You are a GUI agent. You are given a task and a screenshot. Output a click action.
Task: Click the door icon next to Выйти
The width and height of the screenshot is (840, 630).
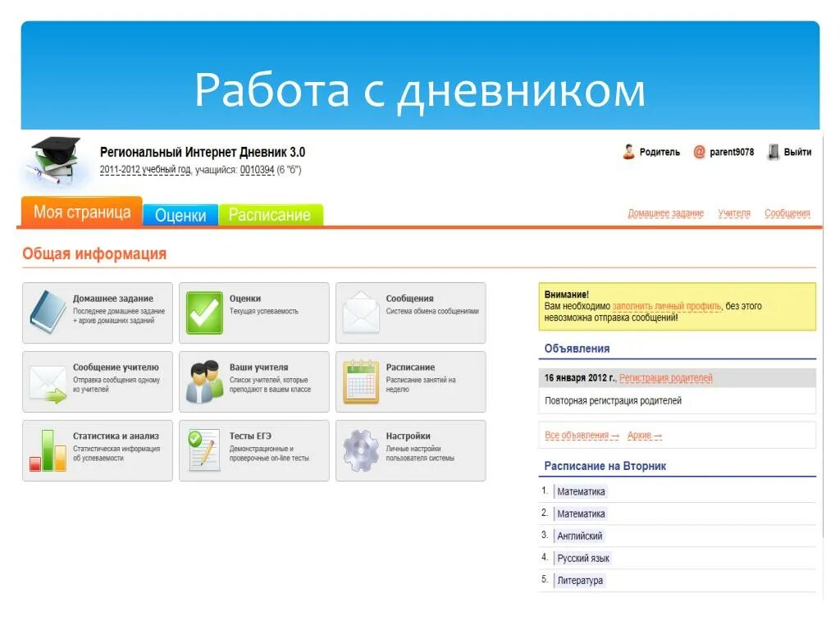pyautogui.click(x=773, y=152)
